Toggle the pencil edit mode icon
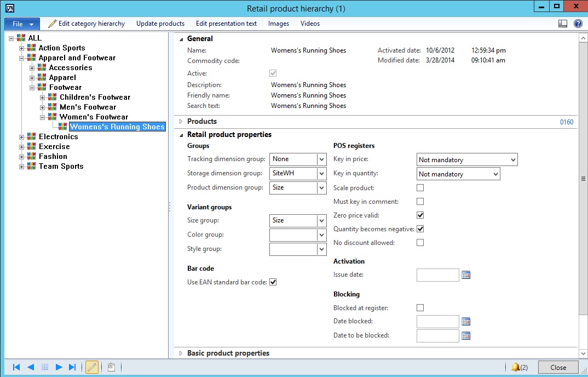 [x=92, y=367]
